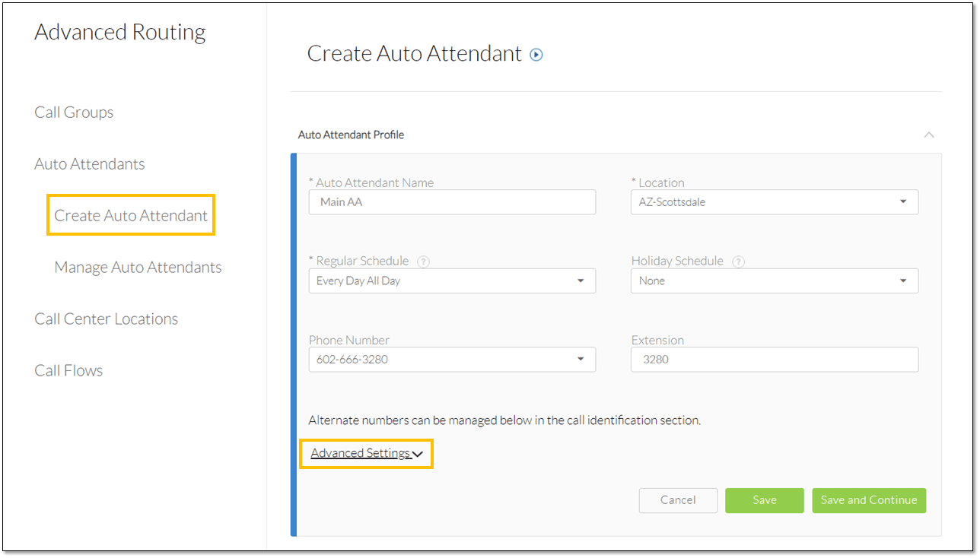
Task: Open the Holiday Schedule dropdown
Action: tap(774, 281)
